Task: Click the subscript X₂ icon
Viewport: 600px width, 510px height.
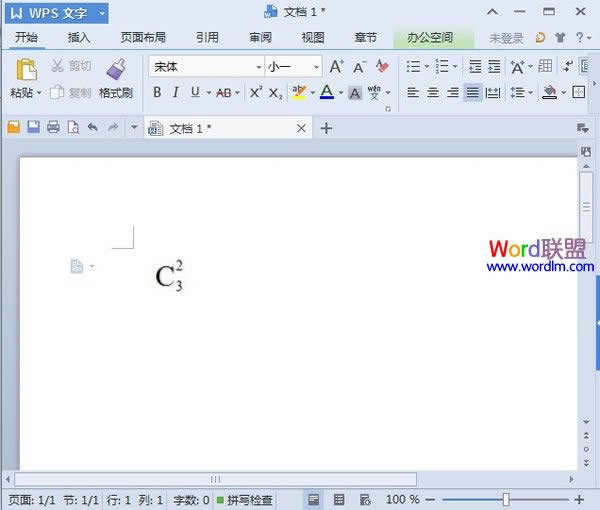Action: [x=276, y=92]
